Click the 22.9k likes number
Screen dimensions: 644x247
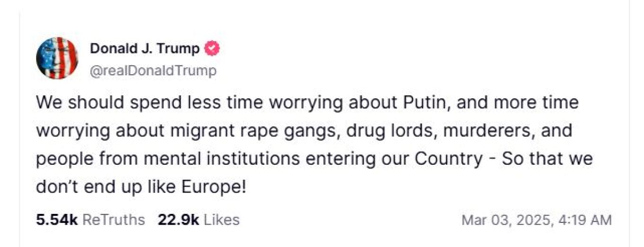click(x=177, y=220)
